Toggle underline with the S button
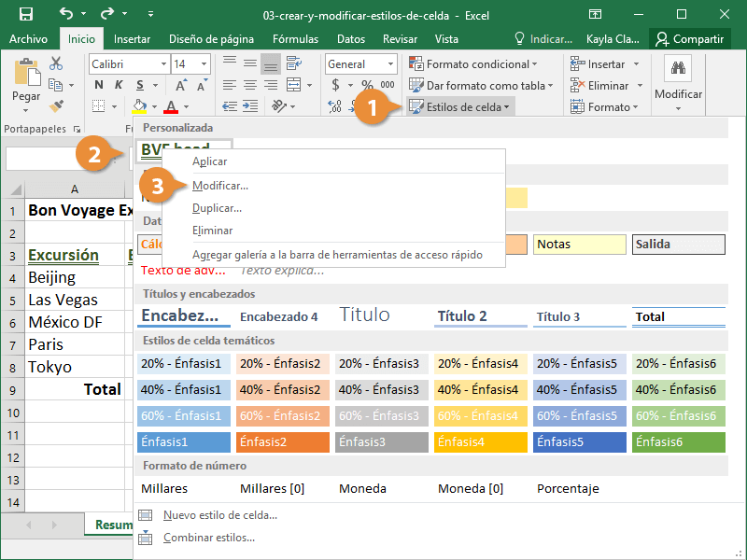Viewport: 747px width, 560px height. (140, 85)
